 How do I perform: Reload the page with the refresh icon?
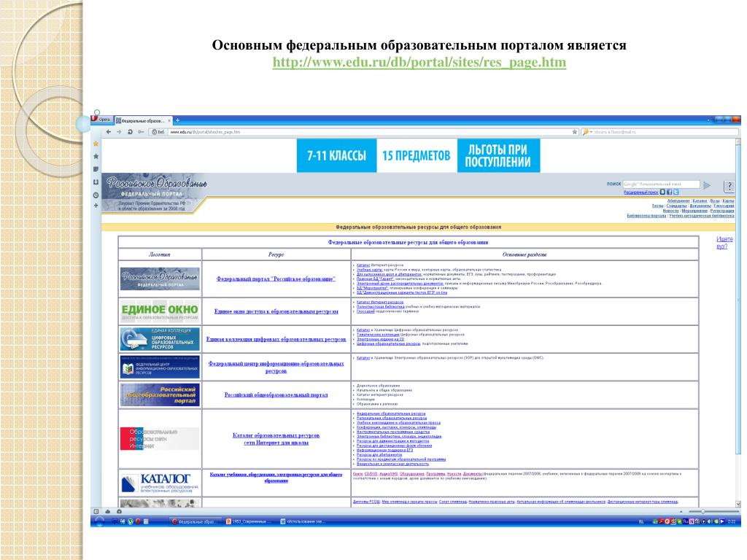[130, 132]
